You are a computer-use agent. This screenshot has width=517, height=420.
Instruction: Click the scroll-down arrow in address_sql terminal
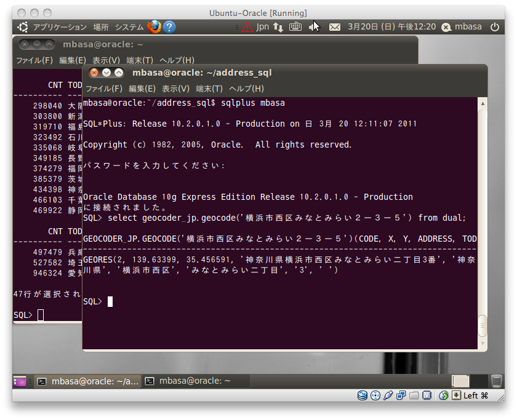pyautogui.click(x=483, y=343)
